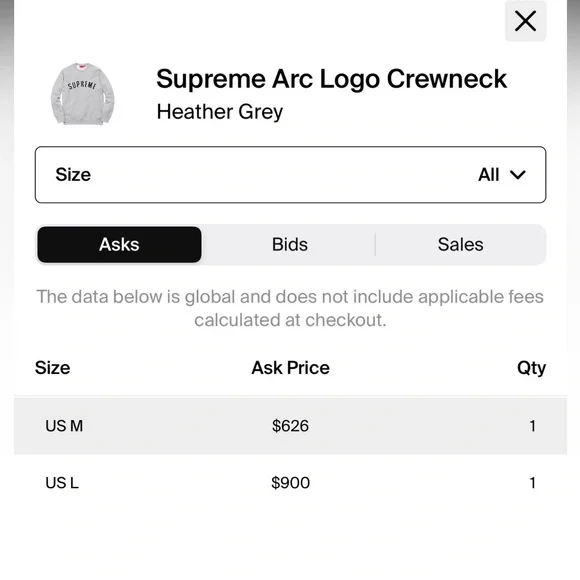Click the chevron arrow next to All
580x580 pixels.
(x=517, y=175)
